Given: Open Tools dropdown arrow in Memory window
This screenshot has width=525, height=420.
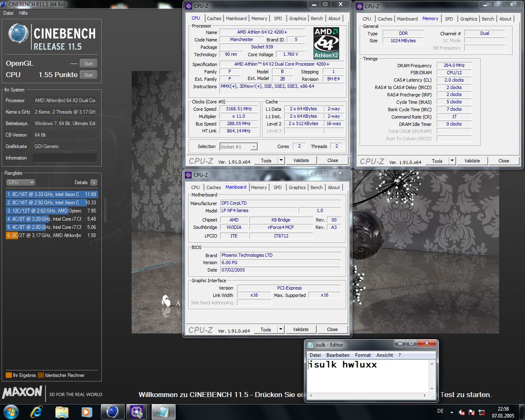Looking at the screenshot, I should click(452, 161).
